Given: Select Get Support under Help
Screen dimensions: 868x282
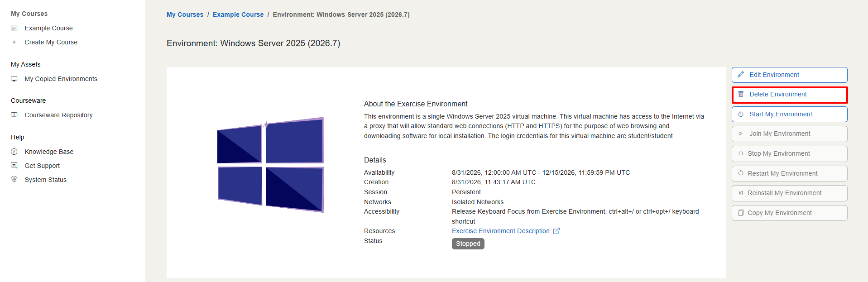Looking at the screenshot, I should [x=42, y=166].
